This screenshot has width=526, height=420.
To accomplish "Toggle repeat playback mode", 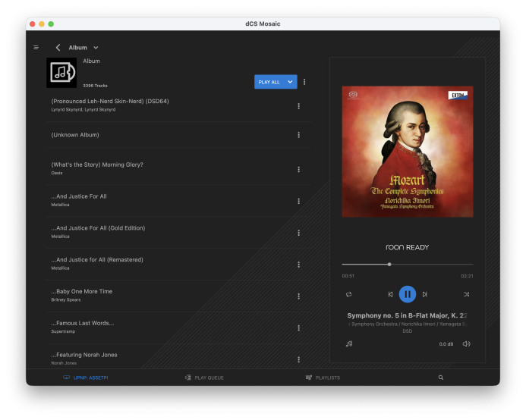I will pyautogui.click(x=349, y=294).
